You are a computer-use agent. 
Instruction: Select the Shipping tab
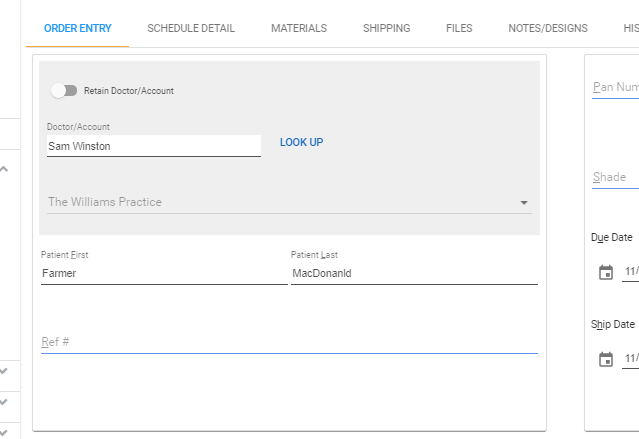386,28
